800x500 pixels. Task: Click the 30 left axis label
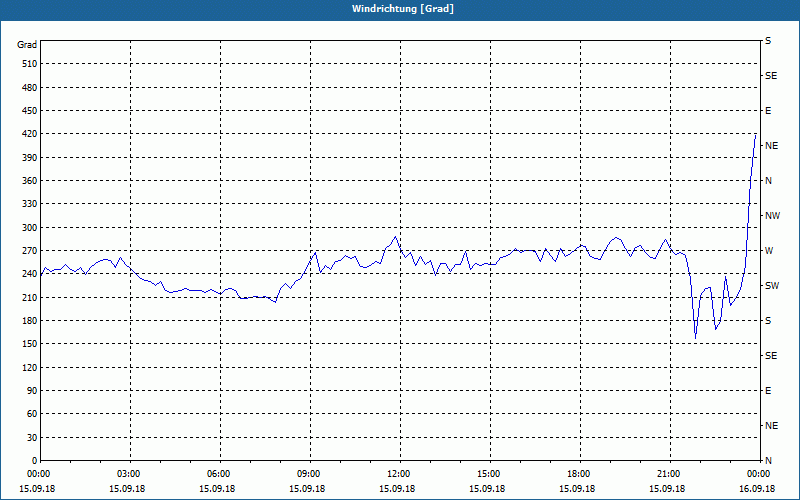tap(32, 438)
